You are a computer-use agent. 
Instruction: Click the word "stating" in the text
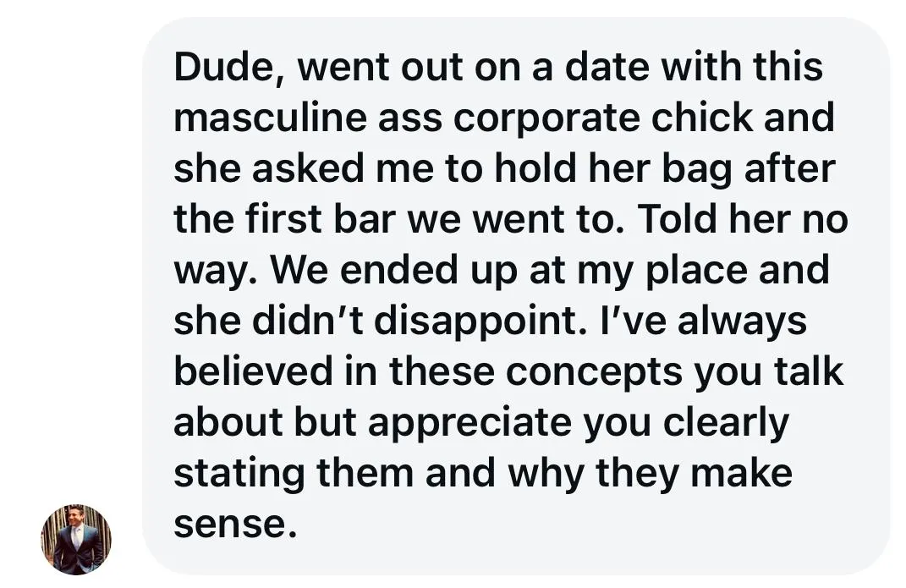(x=239, y=473)
